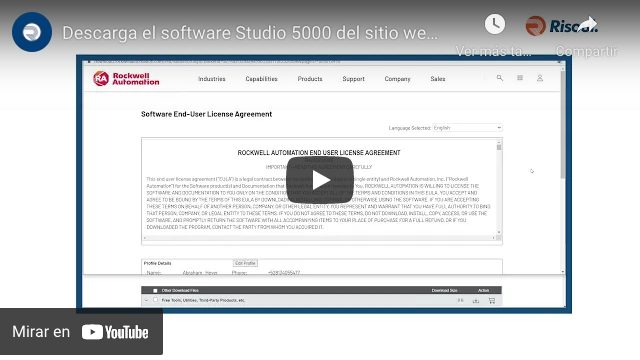Click the download icon in Action column
Image resolution: width=640 pixels, height=360 pixels.
pyautogui.click(x=476, y=301)
